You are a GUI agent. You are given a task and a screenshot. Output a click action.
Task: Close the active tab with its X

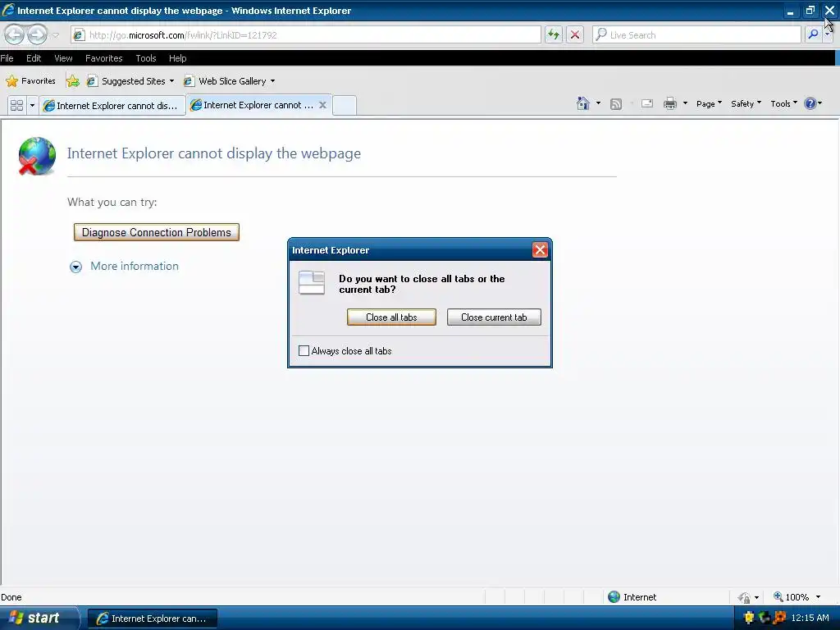click(322, 105)
